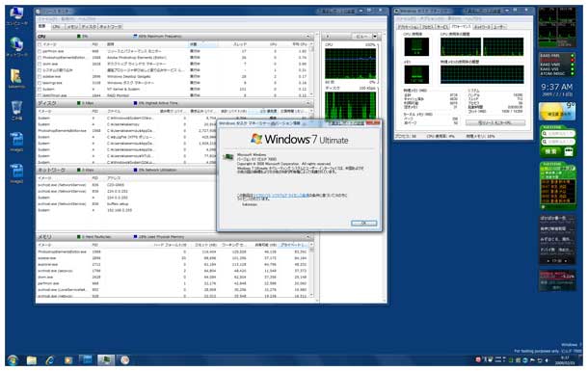
Task: Click the Start orb on taskbar
Action: [13, 360]
